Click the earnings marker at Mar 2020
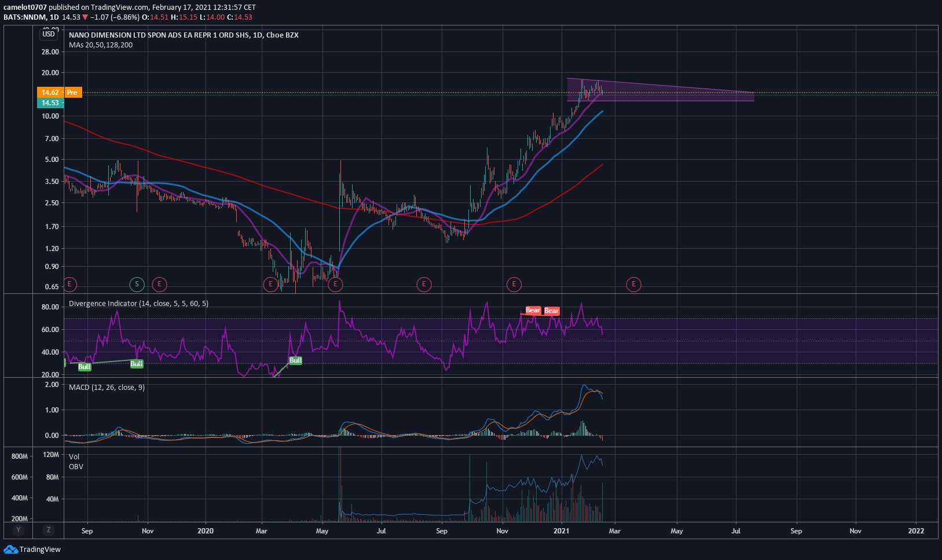This screenshot has height=560, width=942. coord(270,284)
